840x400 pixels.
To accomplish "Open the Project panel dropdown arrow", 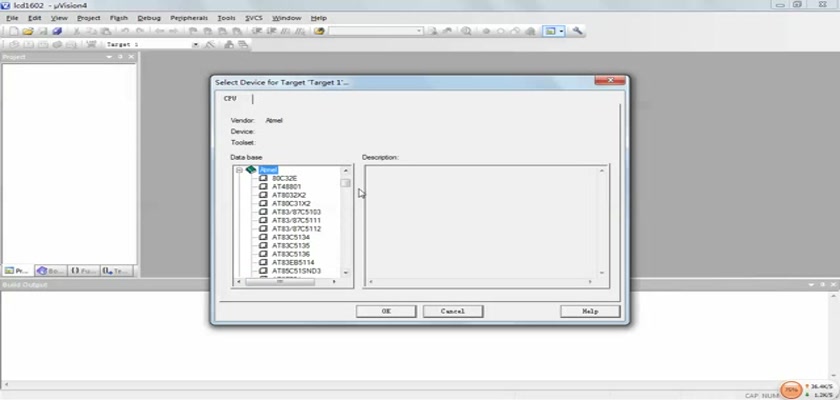I will pyautogui.click(x=109, y=57).
